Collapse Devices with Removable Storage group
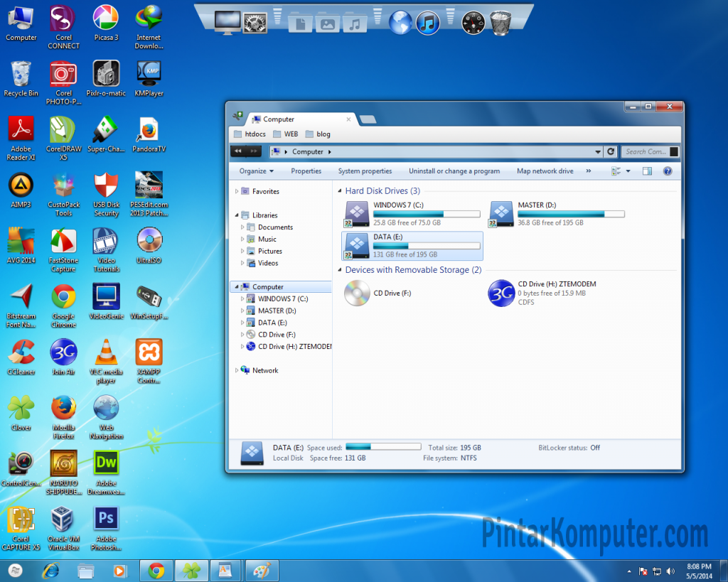Viewport: 728px width, 582px height. 340,269
